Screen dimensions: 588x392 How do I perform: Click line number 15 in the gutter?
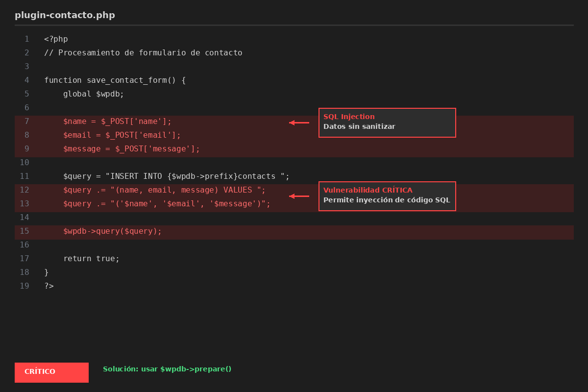24,231
